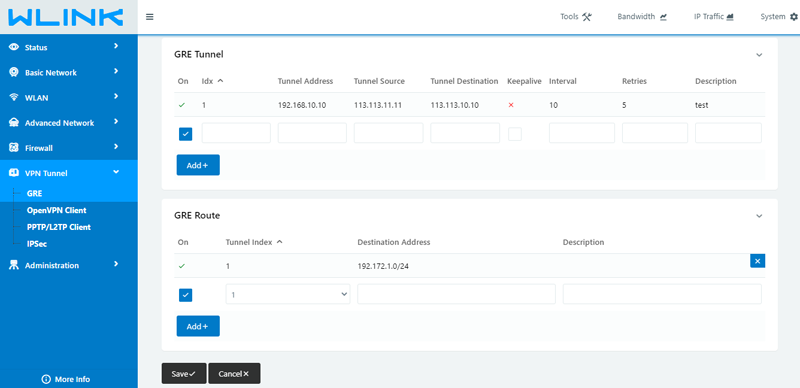The width and height of the screenshot is (800, 388).
Task: Click the WLINK logo
Action: coord(66,17)
